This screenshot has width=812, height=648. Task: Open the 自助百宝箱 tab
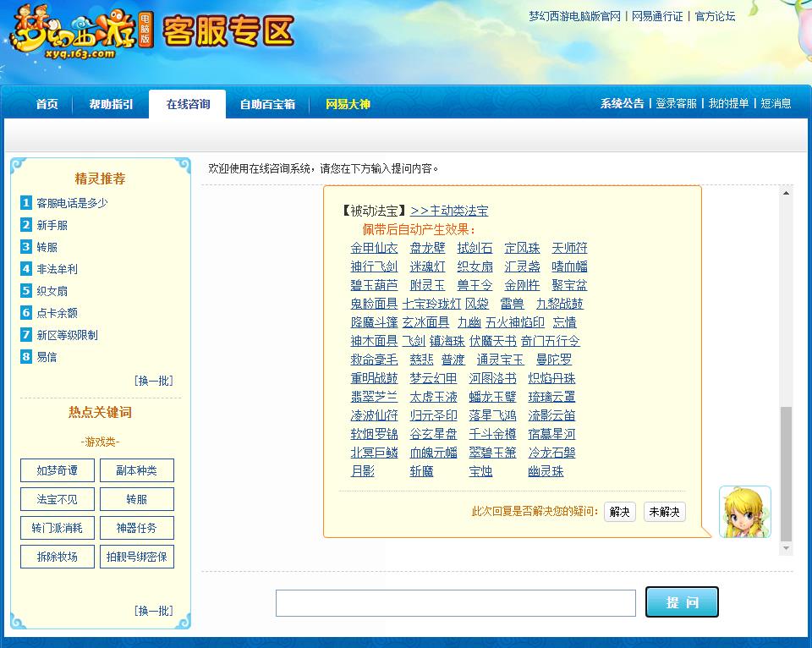(267, 104)
